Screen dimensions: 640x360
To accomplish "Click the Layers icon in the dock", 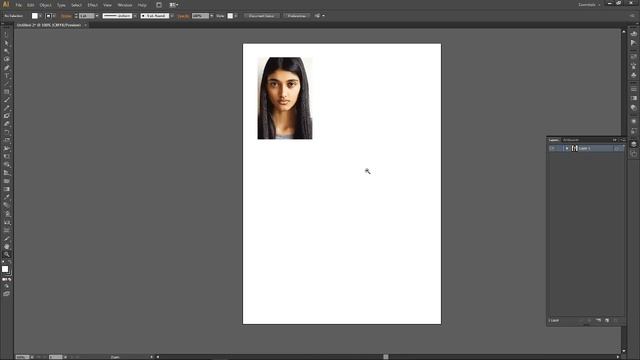I will coord(633,144).
